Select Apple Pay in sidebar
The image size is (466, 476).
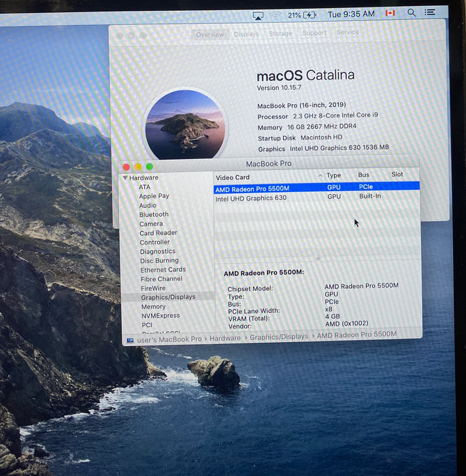[x=154, y=196]
